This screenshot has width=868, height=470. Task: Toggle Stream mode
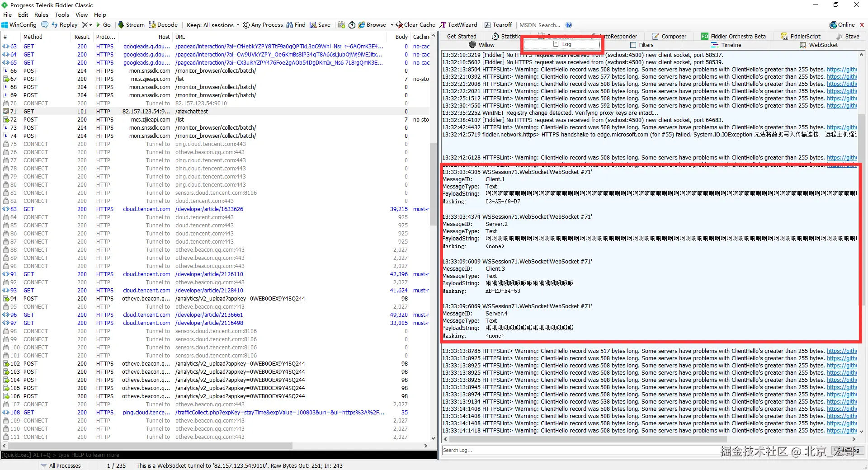(x=131, y=25)
